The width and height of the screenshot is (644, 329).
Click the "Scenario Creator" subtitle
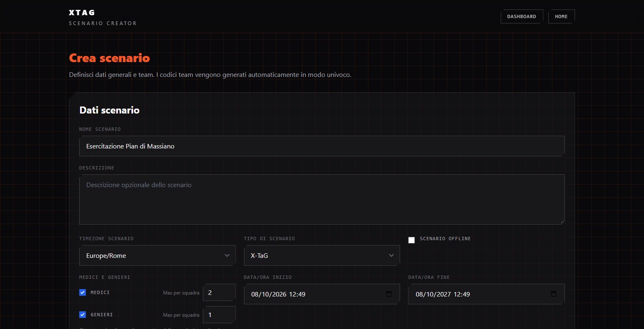point(103,23)
